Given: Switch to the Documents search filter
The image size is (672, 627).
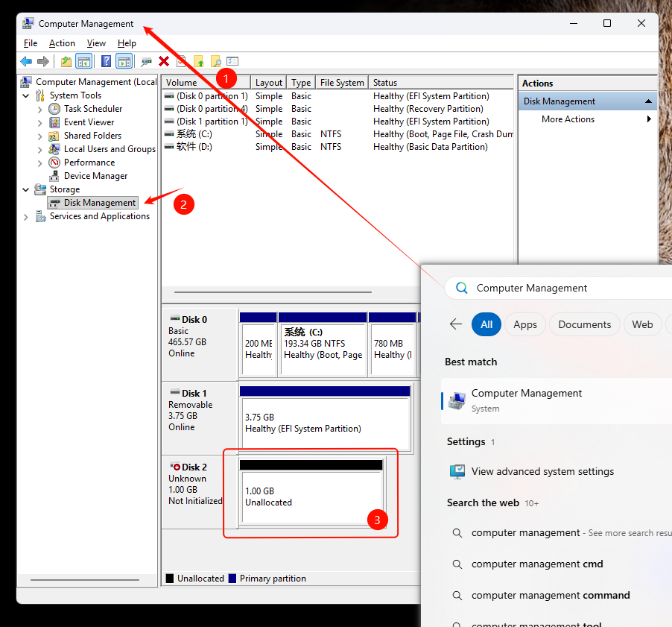Looking at the screenshot, I should pyautogui.click(x=585, y=324).
